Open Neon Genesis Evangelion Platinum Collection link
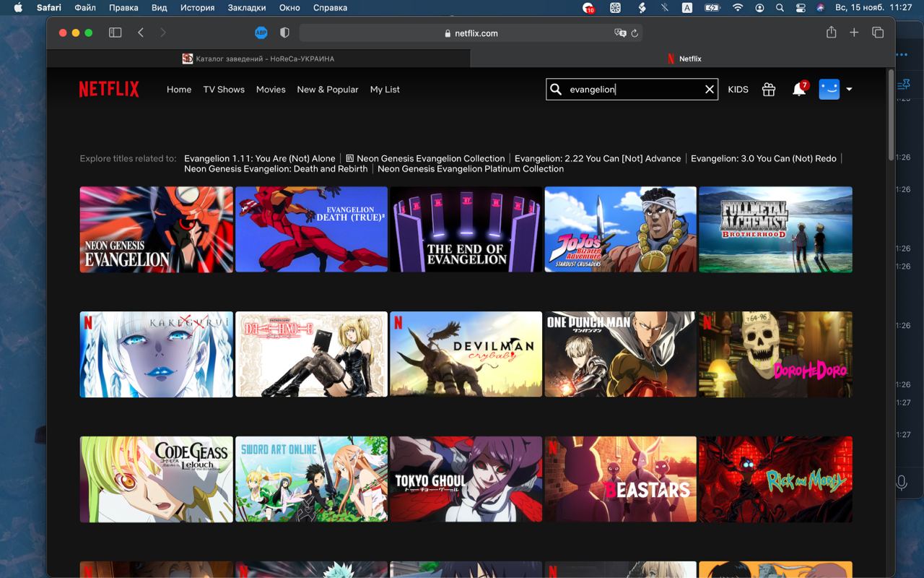924x578 pixels. point(471,169)
